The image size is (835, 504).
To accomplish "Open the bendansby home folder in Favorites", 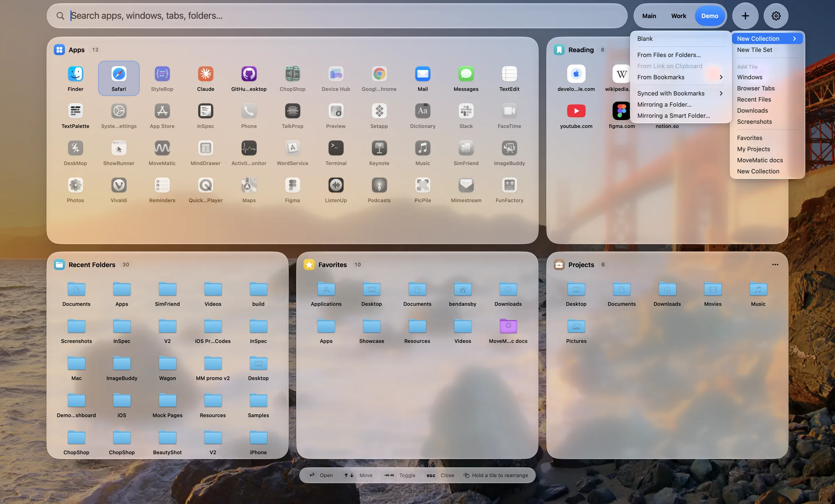I will pos(462,294).
